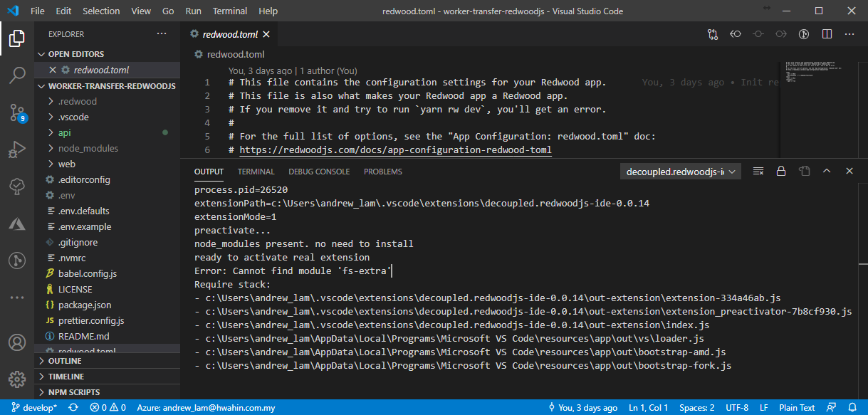
Task: Click Ln 1, Col 1 status item
Action: click(x=649, y=408)
